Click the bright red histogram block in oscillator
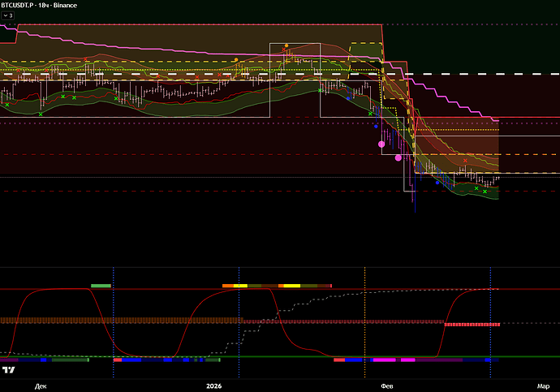 [x=471, y=323]
